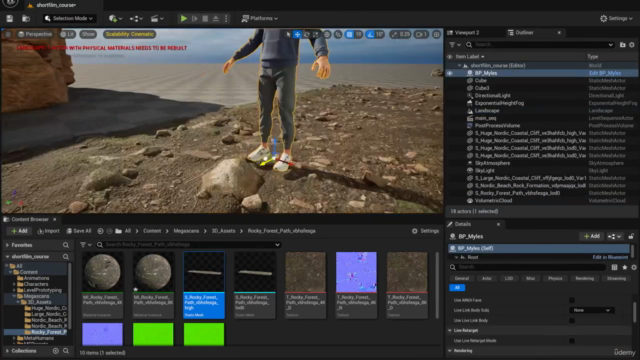This screenshot has height=360, width=640.
Task: Activate the rotate tool in viewport
Action: point(307,35)
